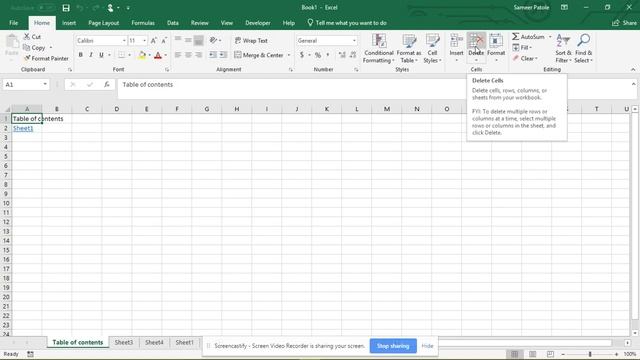
Task: Click increase decimal icon
Action: click(x=342, y=55)
